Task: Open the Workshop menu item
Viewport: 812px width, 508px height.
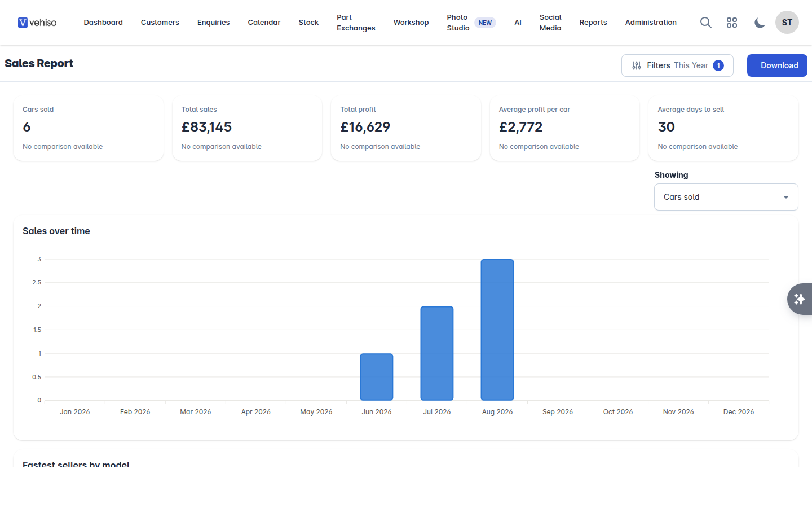Action: click(411, 23)
